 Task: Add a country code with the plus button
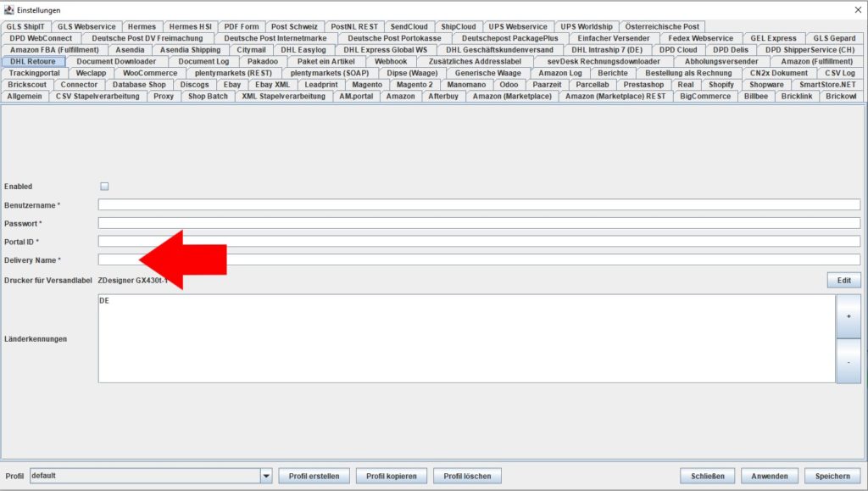[x=848, y=316]
